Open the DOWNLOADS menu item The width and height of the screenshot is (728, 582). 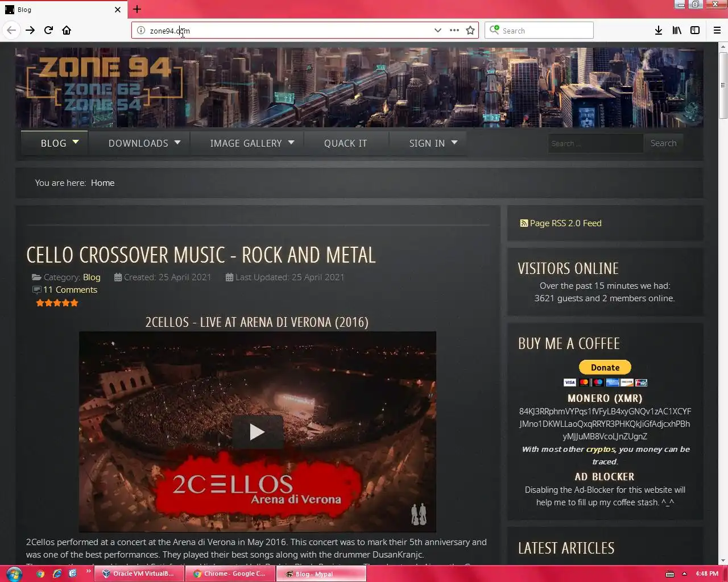tap(138, 143)
